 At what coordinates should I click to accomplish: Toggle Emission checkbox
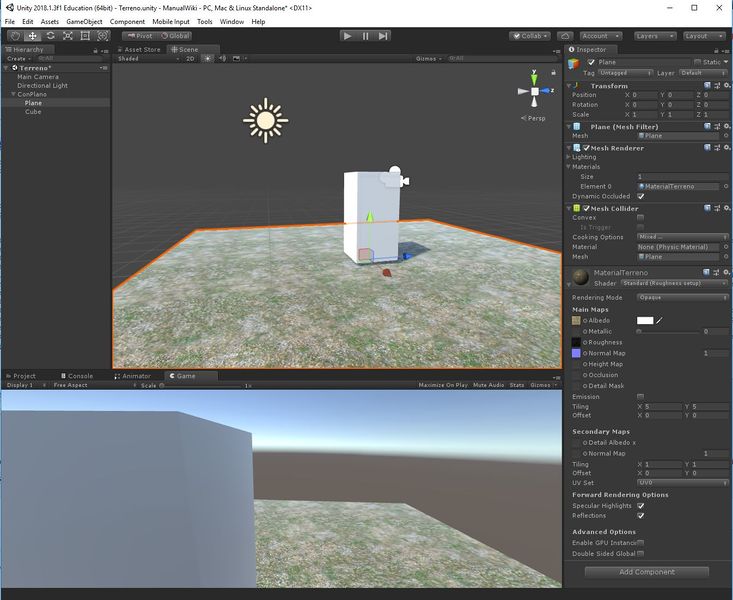coord(640,397)
